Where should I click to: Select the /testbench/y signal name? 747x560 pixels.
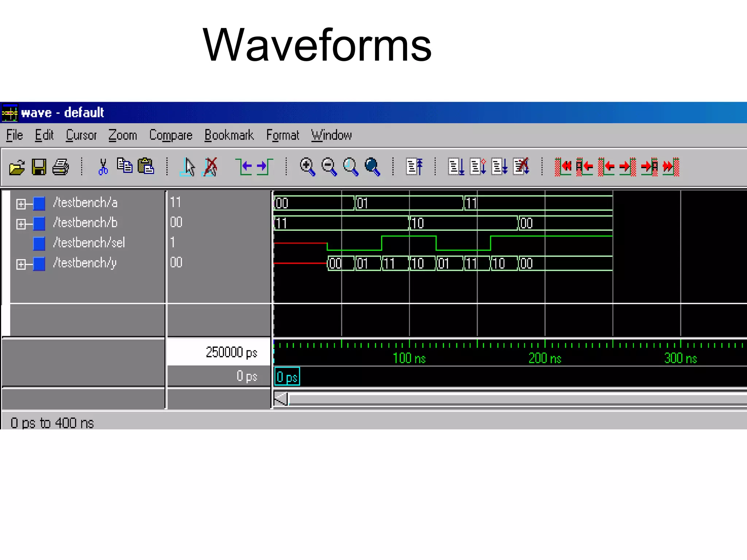click(x=85, y=263)
